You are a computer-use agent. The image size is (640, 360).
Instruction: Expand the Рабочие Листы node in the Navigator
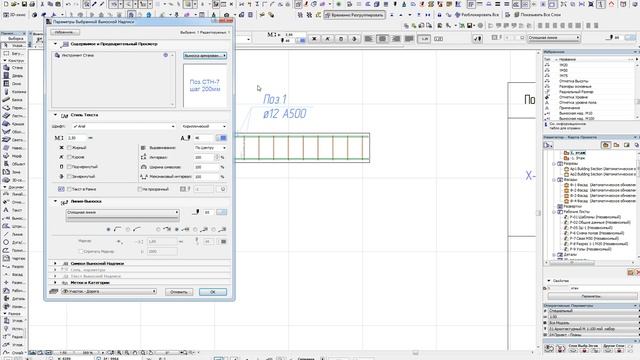pyautogui.click(x=554, y=212)
